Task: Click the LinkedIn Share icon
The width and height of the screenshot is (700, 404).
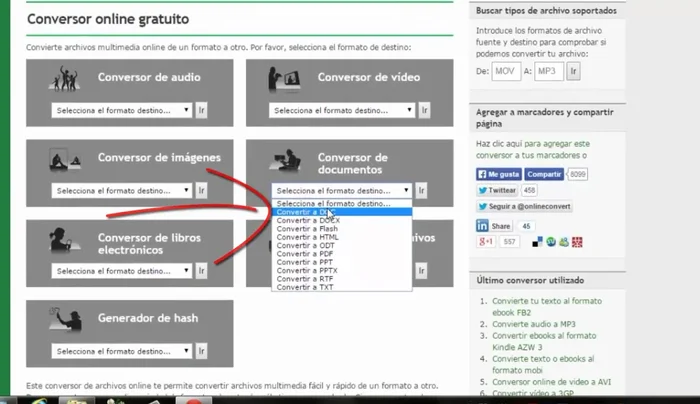Action: point(482,225)
